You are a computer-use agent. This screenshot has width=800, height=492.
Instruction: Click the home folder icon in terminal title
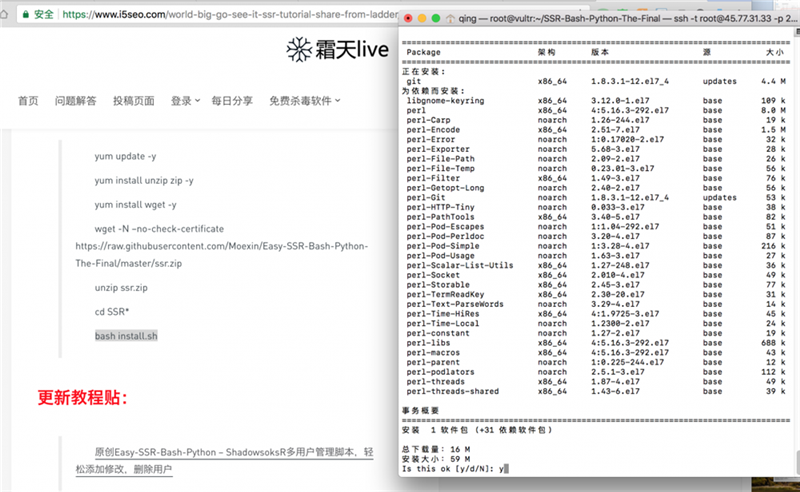tap(451, 19)
